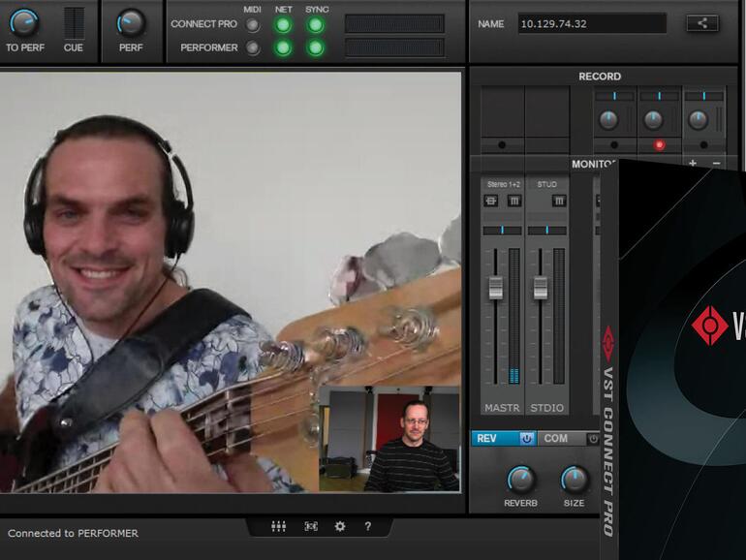The height and width of the screenshot is (560, 746).
Task: Click the REVERB knob
Action: pos(520,479)
